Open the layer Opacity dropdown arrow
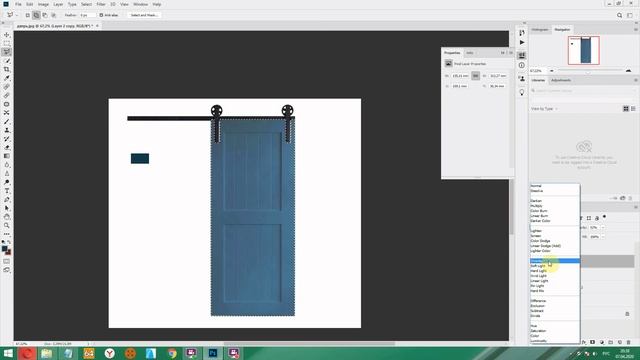Image resolution: width=640 pixels, height=360 pixels. coord(603,227)
